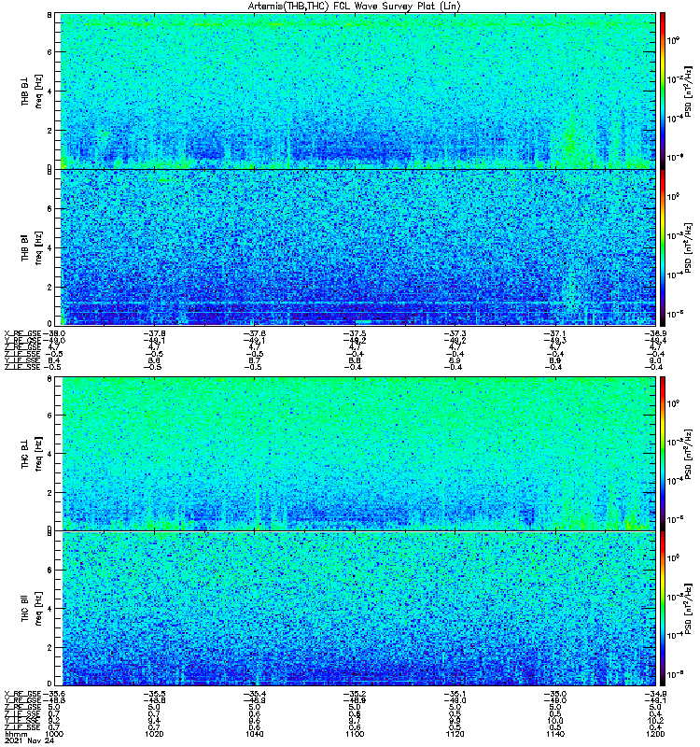Click the PSD color bar beside THC B-parallel panel
700x747 pixels.
(663, 609)
